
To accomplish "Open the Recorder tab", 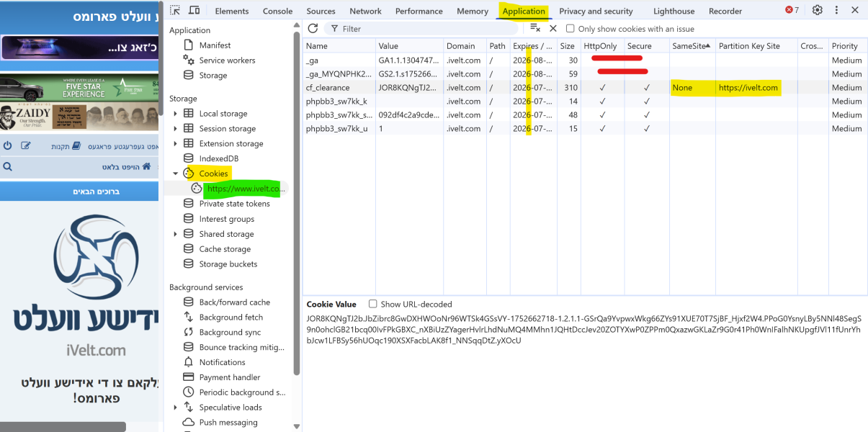I will pos(725,11).
